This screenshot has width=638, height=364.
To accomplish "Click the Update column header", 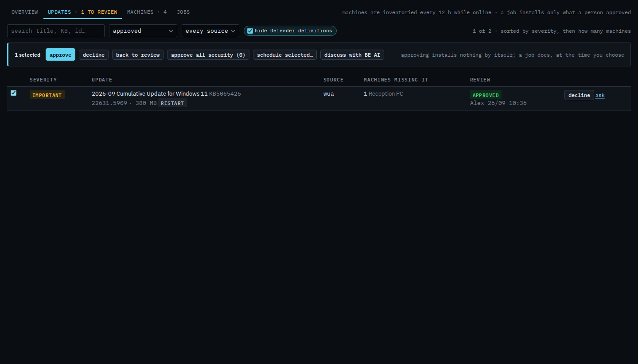I will (x=102, y=80).
